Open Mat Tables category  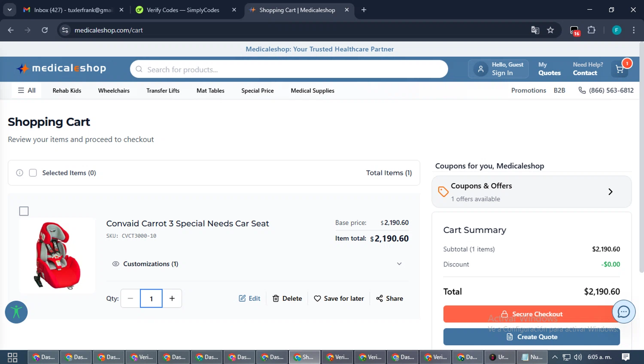(210, 91)
